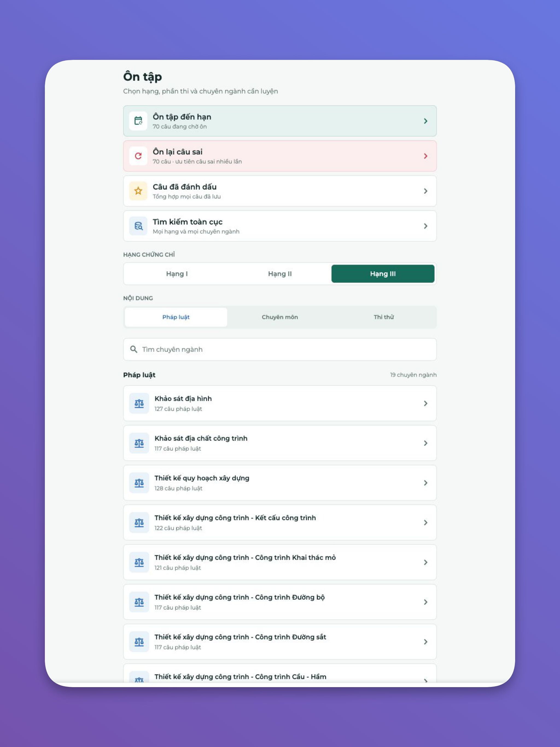Open chevron on Ôn tập đến hạn card
Viewport: 560px width, 747px height.
coord(425,121)
